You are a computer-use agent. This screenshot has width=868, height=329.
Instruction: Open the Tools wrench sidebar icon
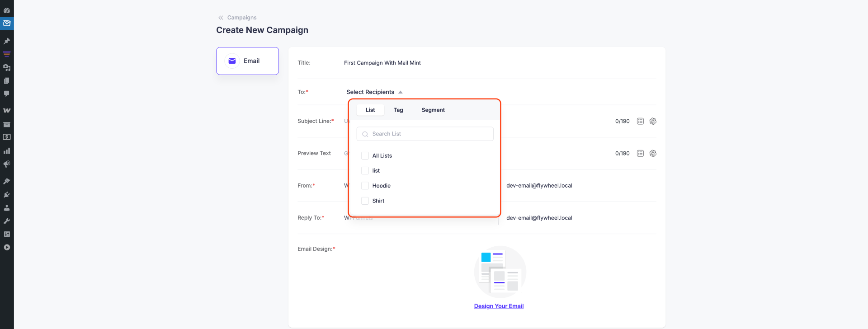pyautogui.click(x=7, y=221)
